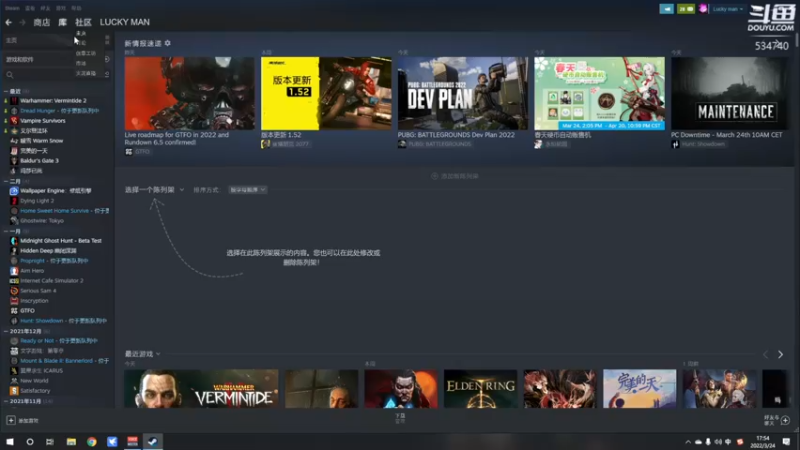Open the Windows Start menu

[x=10, y=442]
